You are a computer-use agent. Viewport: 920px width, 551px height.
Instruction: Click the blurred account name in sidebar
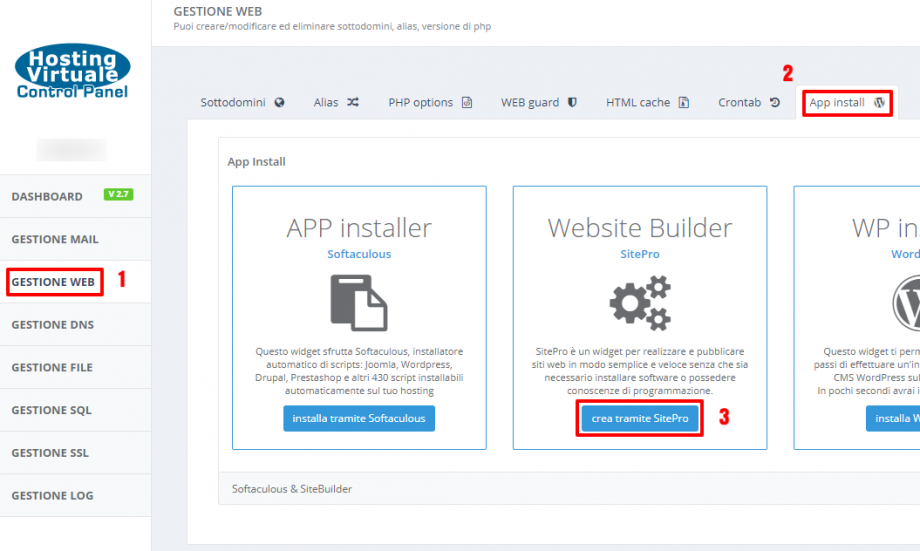coord(72,150)
